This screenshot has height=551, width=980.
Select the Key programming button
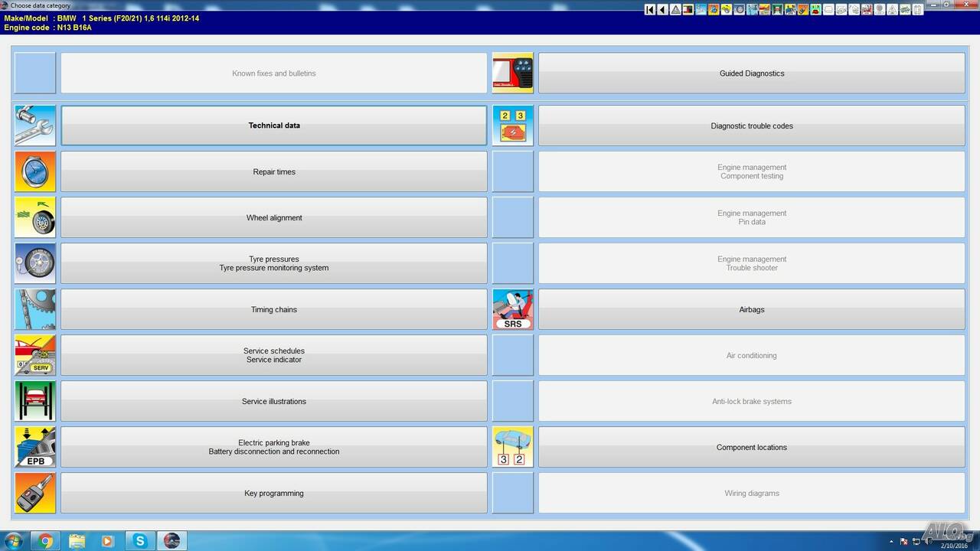click(274, 493)
